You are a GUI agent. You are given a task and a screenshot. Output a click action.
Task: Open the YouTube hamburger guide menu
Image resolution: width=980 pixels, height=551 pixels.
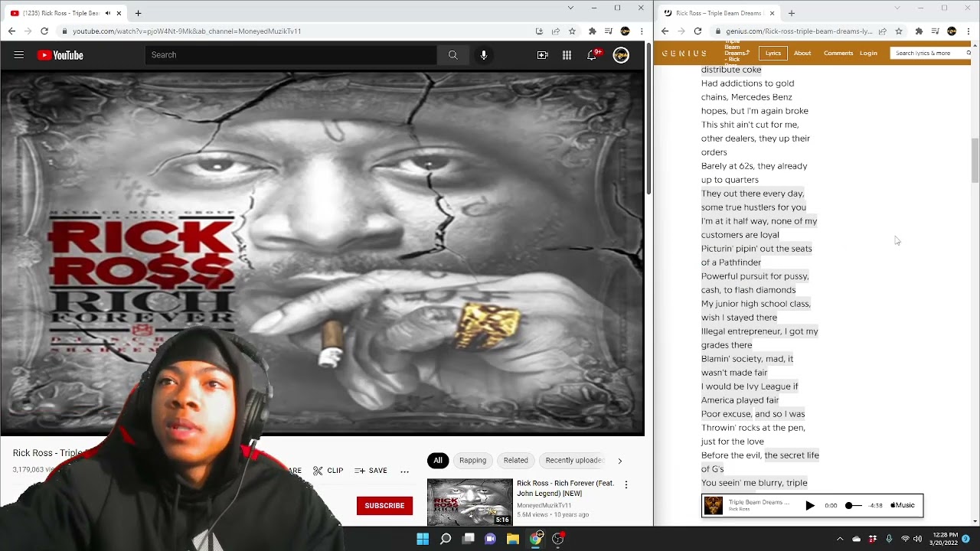19,55
